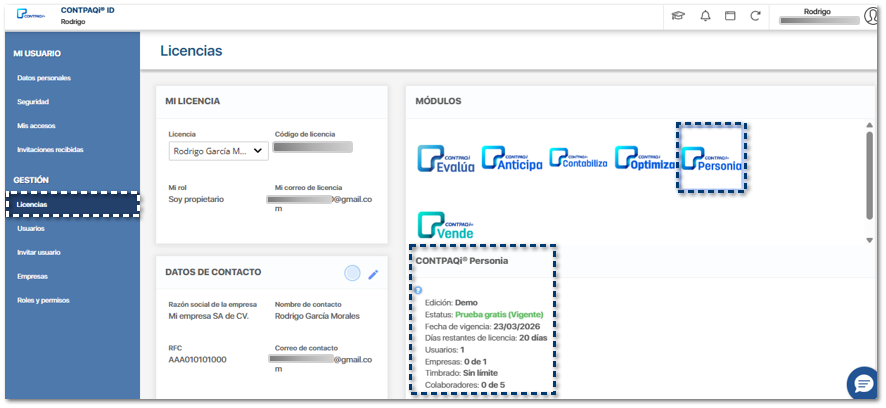Open Mis accesos in sidebar
The height and width of the screenshot is (408, 886).
point(36,126)
